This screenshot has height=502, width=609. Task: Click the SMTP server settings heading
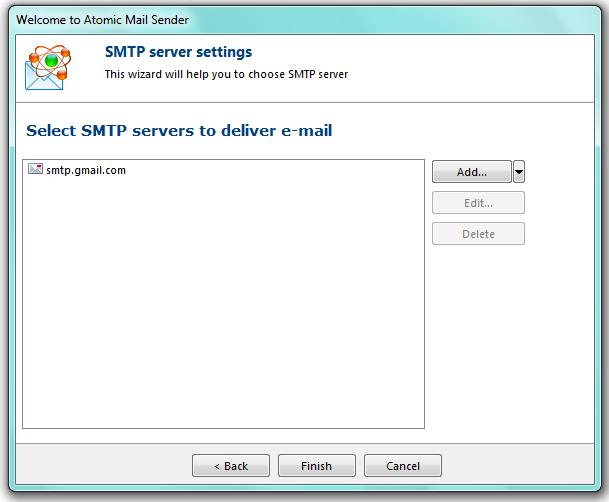178,52
